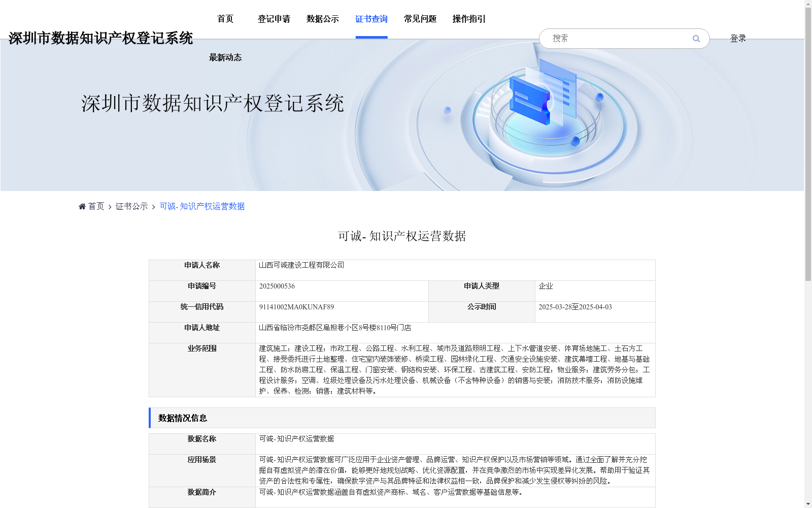
Task: Open the 首页 navigation menu item
Action: click(x=225, y=19)
